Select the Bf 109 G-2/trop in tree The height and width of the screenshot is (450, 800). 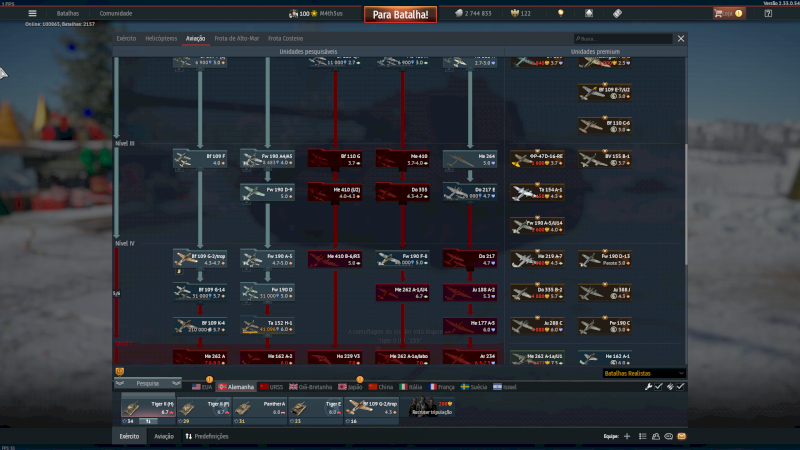pyautogui.click(x=200, y=259)
